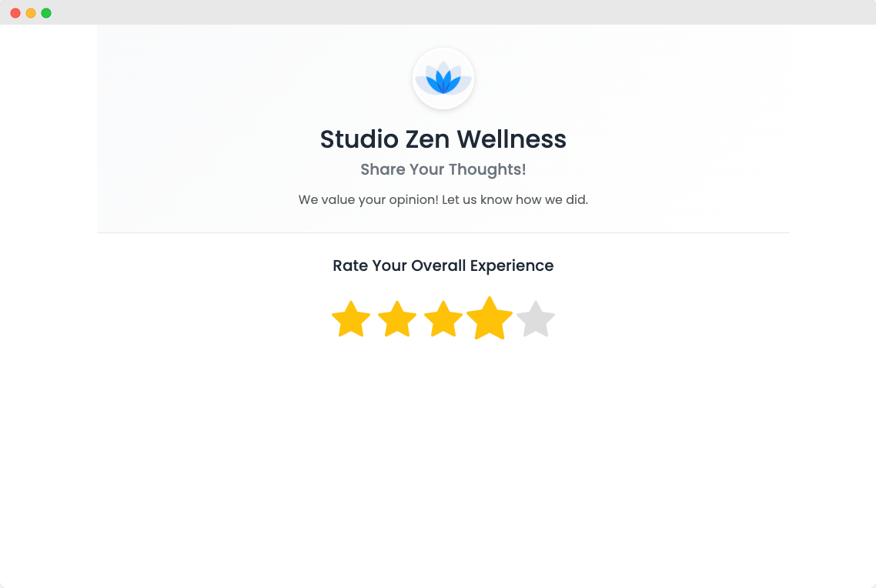Select the second rating star
Image resolution: width=876 pixels, height=588 pixels.
(x=397, y=319)
